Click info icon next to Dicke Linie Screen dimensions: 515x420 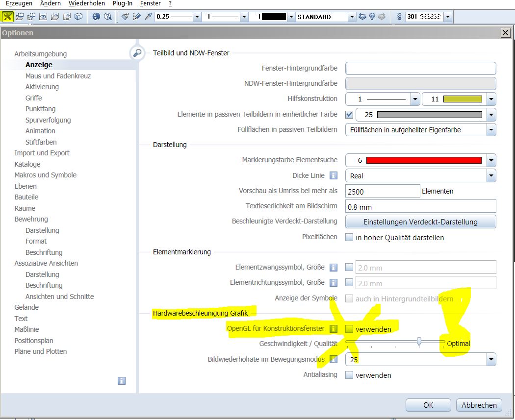334,175
